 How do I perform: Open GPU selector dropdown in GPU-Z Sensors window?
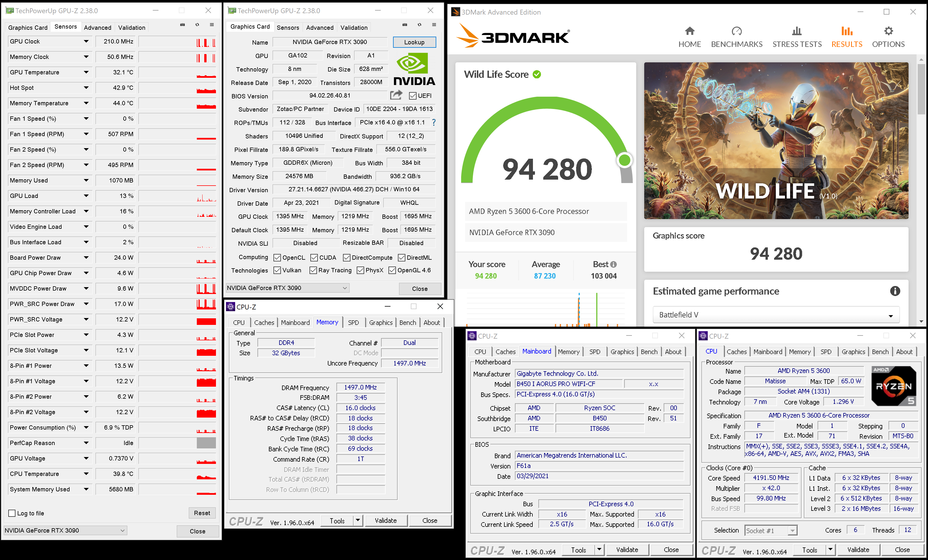click(65, 530)
